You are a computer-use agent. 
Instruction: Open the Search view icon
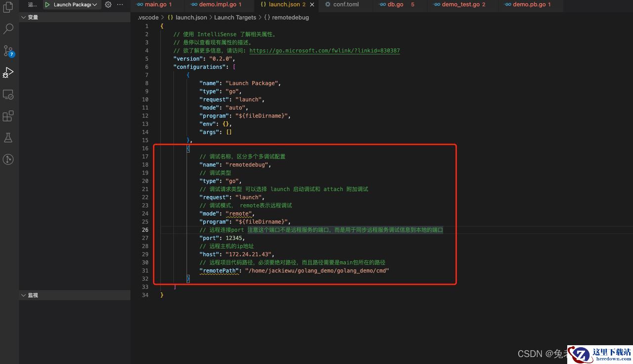8,29
